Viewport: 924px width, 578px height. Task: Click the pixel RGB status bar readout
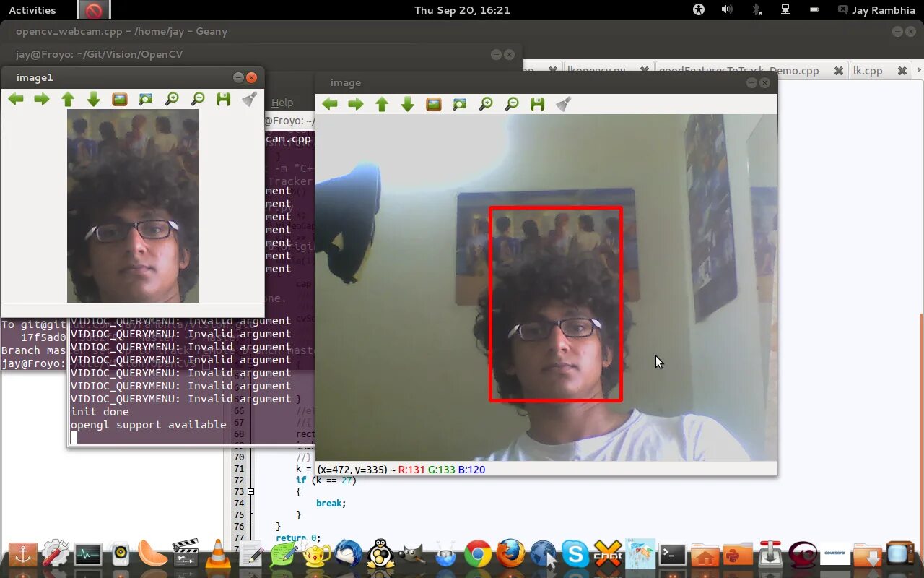point(401,470)
